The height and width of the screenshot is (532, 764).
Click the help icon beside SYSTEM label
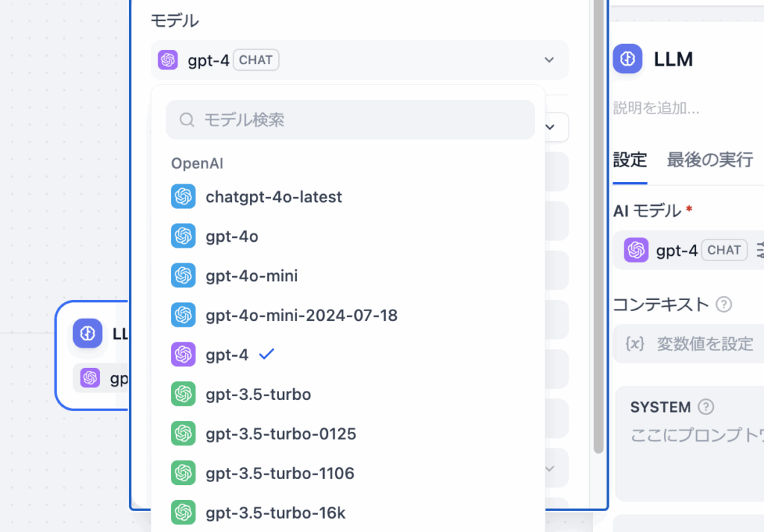tap(706, 407)
